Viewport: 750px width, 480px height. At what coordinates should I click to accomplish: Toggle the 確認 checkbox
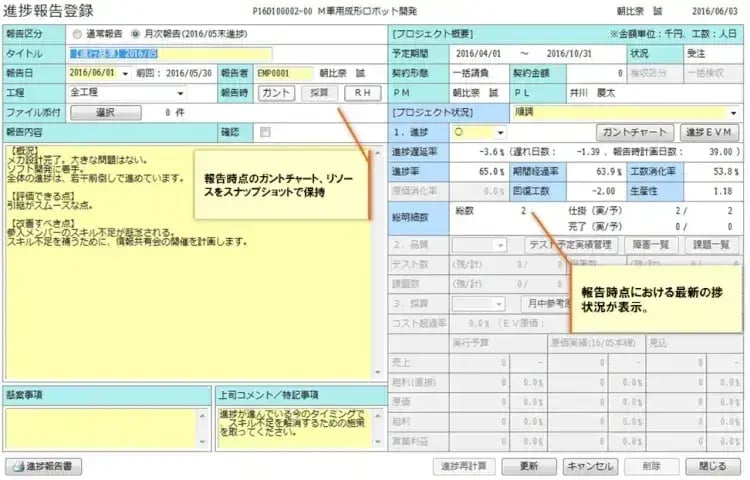click(265, 132)
